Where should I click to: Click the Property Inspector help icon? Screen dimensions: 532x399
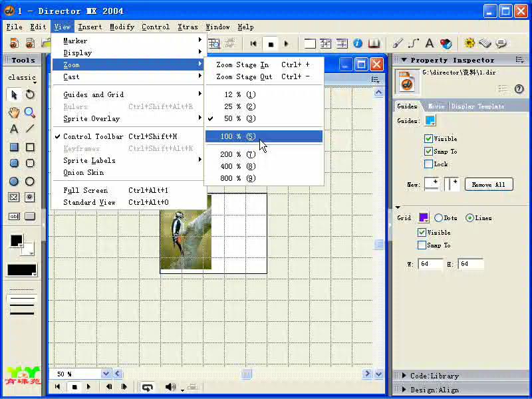point(519,89)
